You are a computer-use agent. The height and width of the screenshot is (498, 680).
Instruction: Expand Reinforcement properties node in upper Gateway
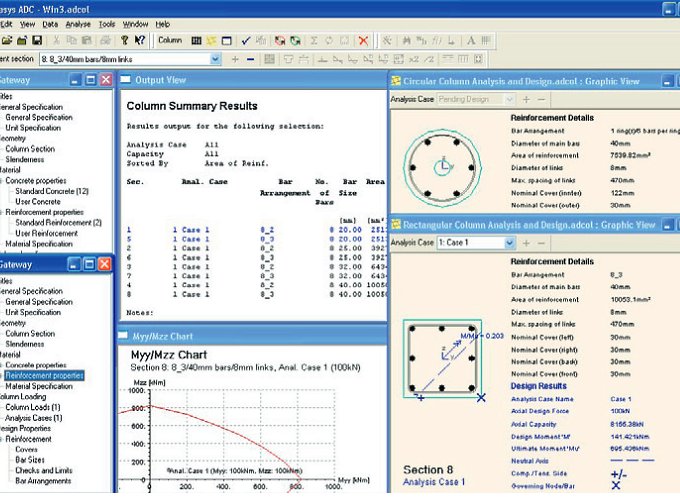(x=2, y=213)
